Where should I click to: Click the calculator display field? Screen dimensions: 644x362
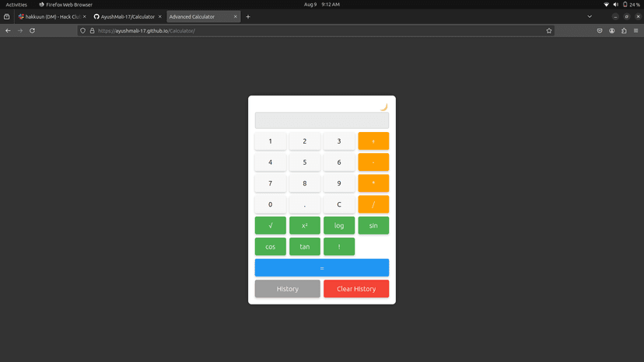click(x=322, y=120)
